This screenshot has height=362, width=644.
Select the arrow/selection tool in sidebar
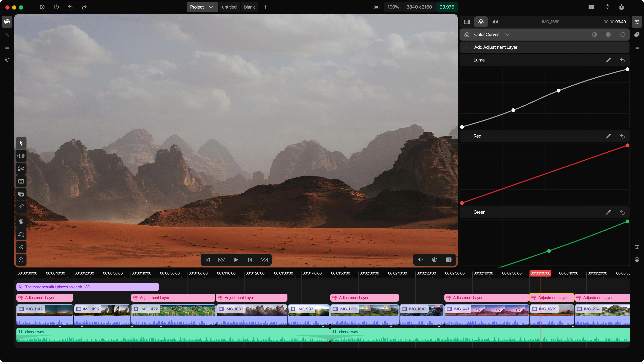point(21,142)
